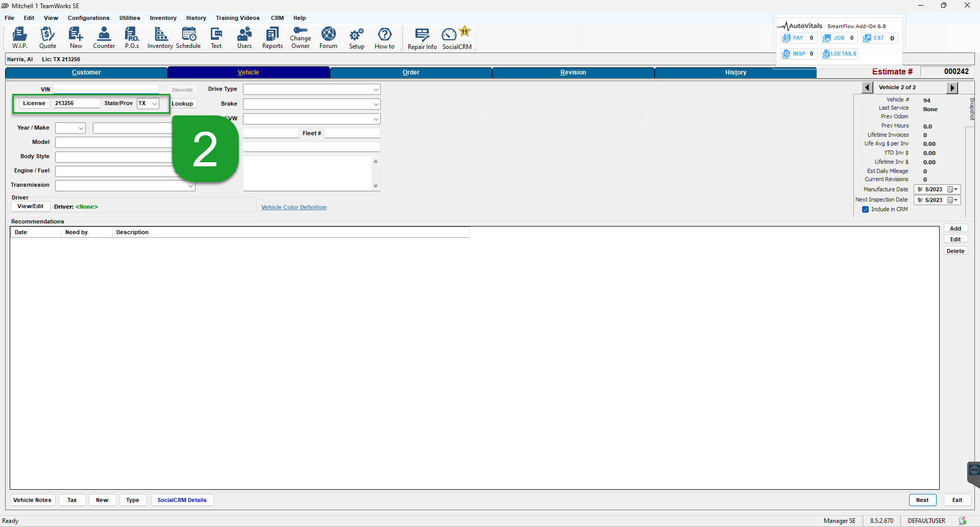Click the Text message icon
The width and height of the screenshot is (980, 527).
(x=216, y=38)
